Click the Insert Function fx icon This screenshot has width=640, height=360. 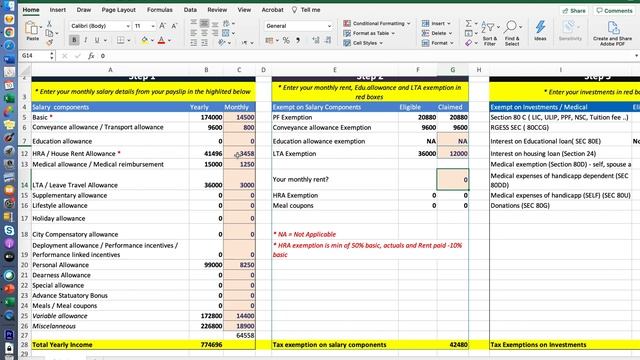[x=91, y=56]
